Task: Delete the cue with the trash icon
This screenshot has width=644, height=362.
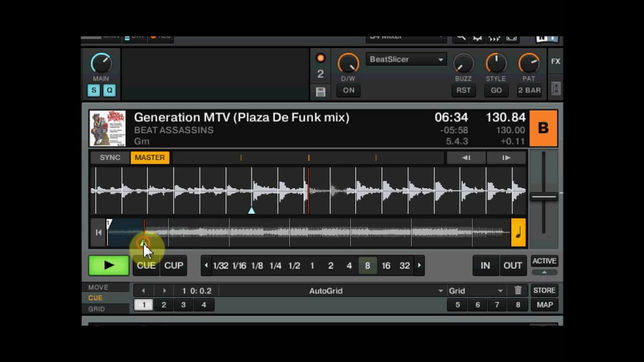Action: click(x=518, y=291)
